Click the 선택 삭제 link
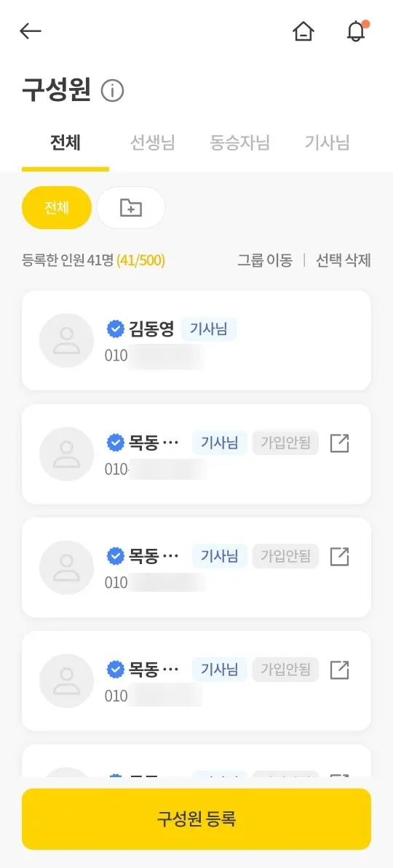393x868 pixels. (343, 260)
